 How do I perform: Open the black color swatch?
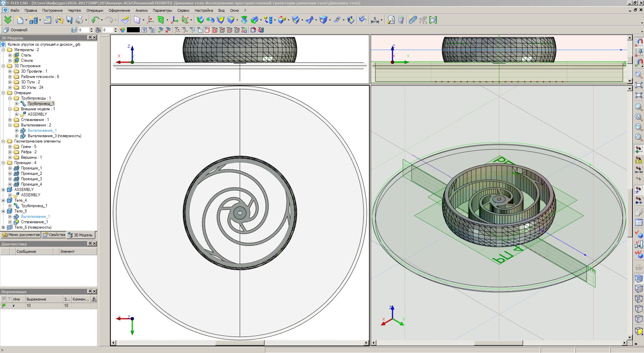(133, 30)
